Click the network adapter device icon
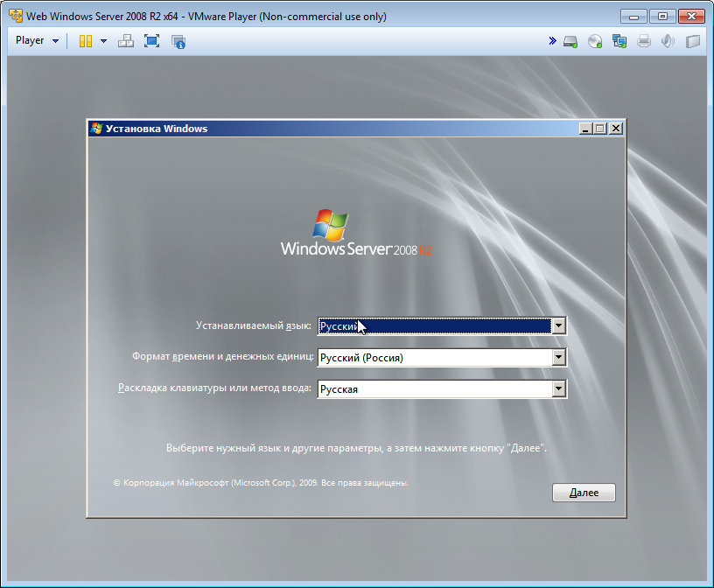The height and width of the screenshot is (588, 714). tap(619, 41)
